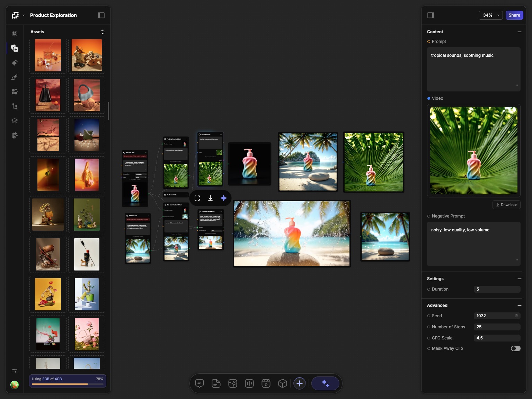Add an audio node from bottom toolbar
532x399 pixels.
249,383
